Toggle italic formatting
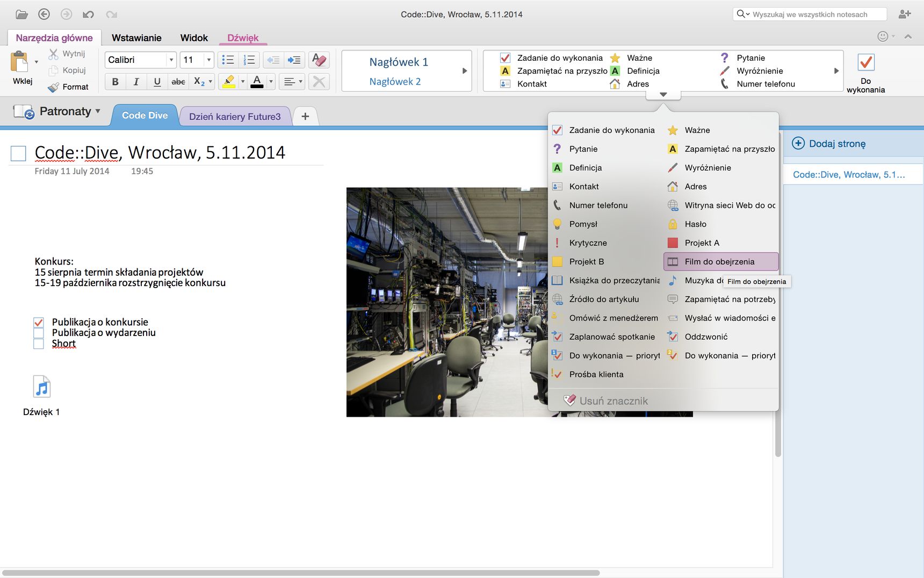 tap(136, 82)
